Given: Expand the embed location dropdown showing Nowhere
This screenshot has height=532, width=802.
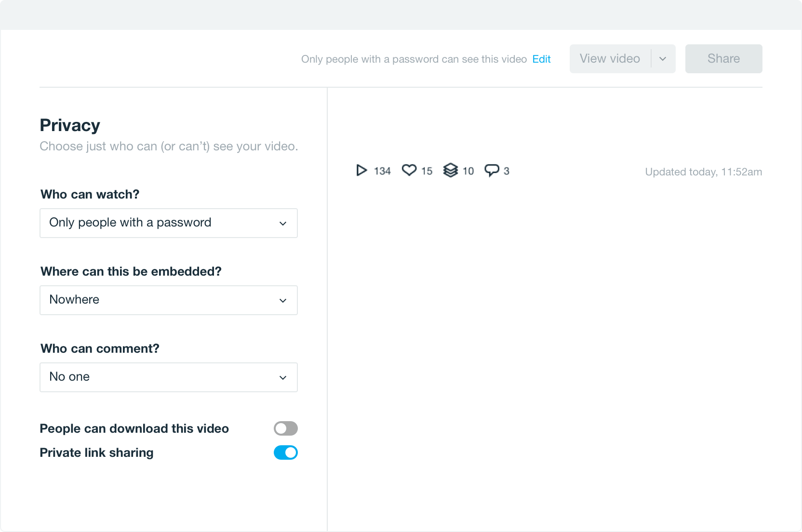Looking at the screenshot, I should pos(169,300).
